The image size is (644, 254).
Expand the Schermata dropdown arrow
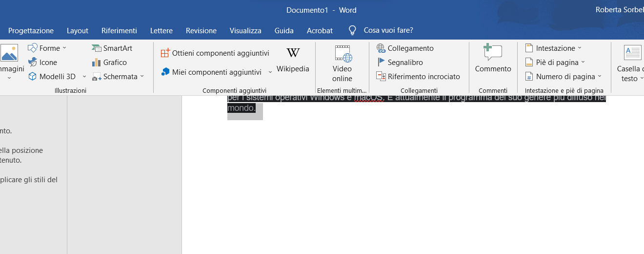[142, 76]
